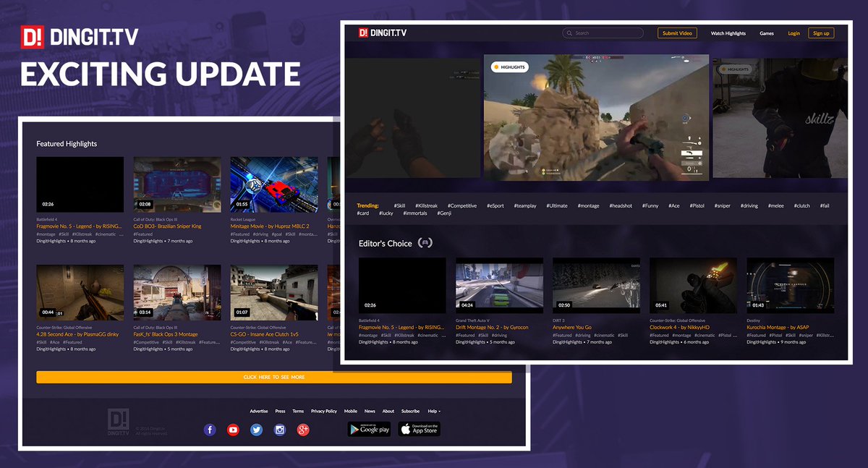868x468 pixels.
Task: Click title 'CS-GO - Insane Ace Clutch 1v5'
Action: point(265,335)
